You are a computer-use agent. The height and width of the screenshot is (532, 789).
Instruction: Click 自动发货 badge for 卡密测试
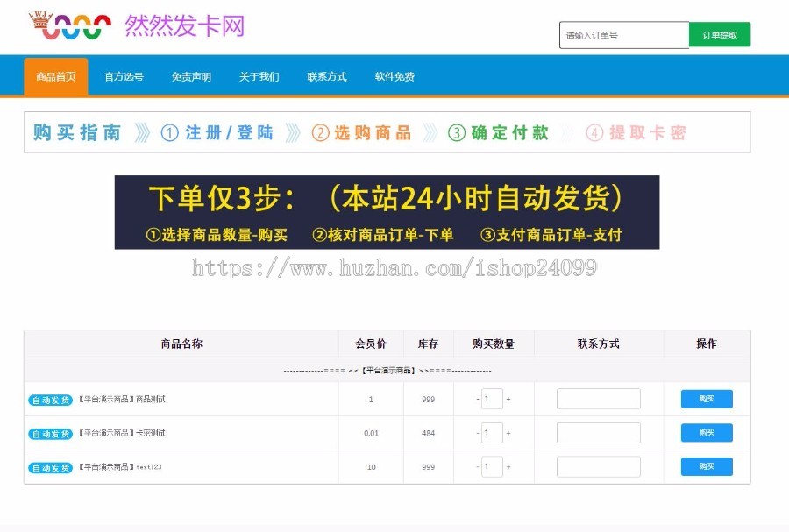pos(50,434)
